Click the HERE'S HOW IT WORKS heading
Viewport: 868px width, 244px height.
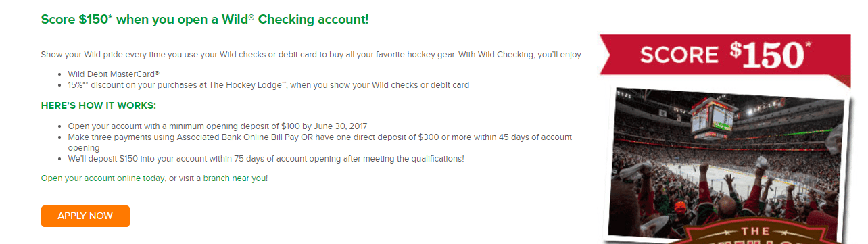click(x=99, y=106)
